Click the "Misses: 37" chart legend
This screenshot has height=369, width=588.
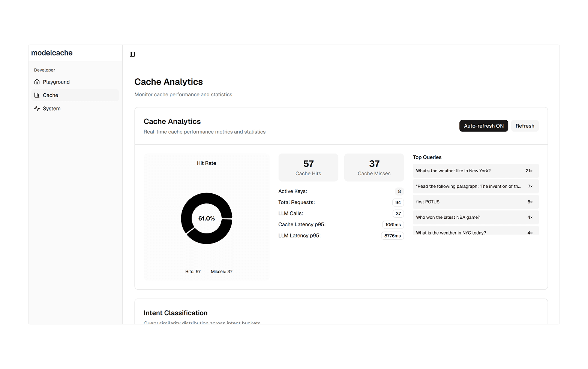(222, 272)
